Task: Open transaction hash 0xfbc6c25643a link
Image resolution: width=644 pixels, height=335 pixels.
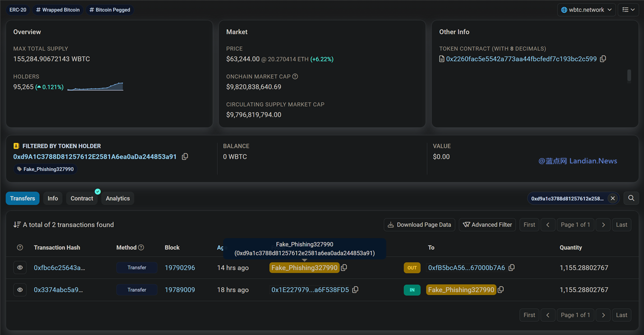Action: [59, 268]
